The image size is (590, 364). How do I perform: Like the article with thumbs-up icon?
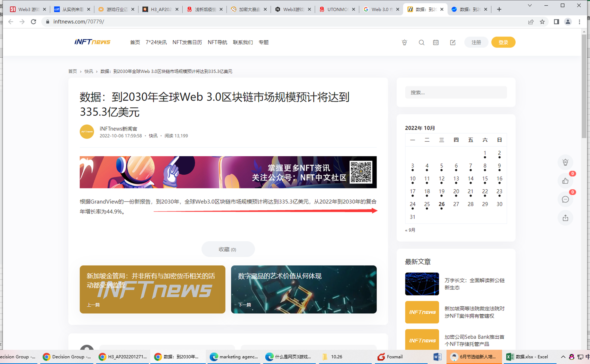pos(565,181)
